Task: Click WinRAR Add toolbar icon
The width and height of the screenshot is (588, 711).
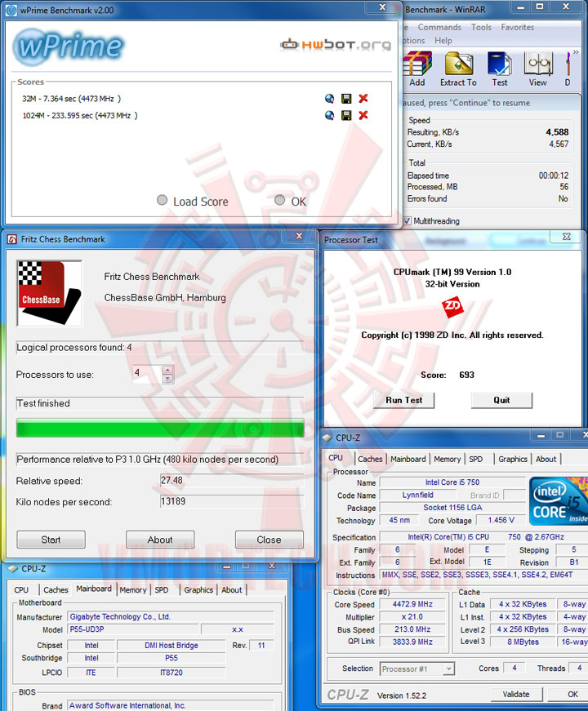Action: 417,69
